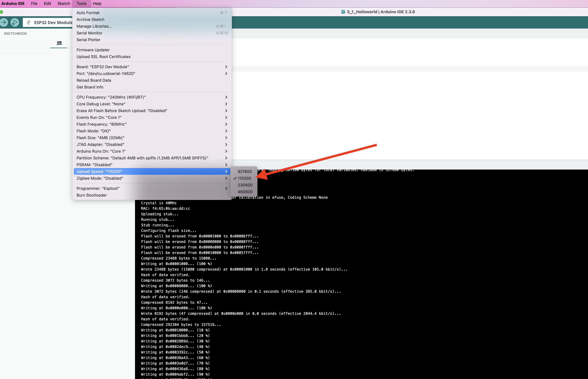The image size is (588, 379).
Task: Choose Upload SSL Root Certificates
Action: (152, 57)
